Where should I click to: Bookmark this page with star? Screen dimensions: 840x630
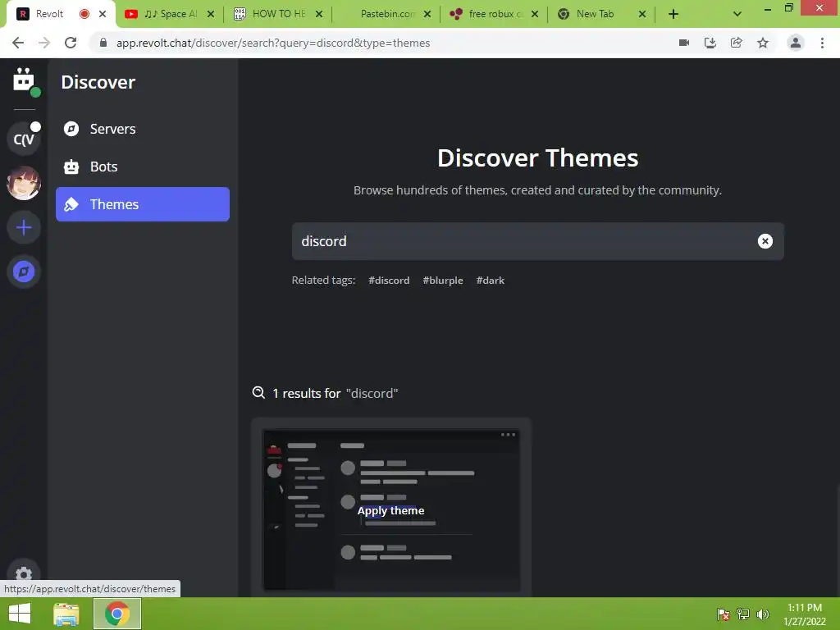pyautogui.click(x=763, y=43)
